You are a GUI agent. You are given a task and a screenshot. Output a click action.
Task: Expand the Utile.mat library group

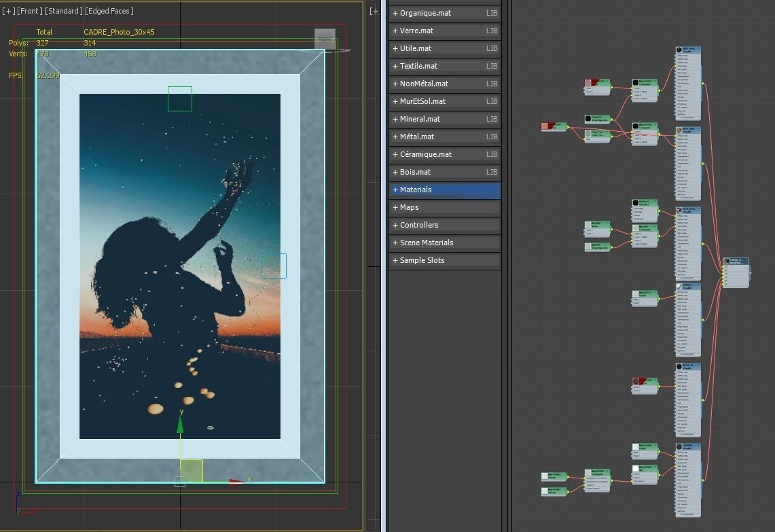coord(444,48)
